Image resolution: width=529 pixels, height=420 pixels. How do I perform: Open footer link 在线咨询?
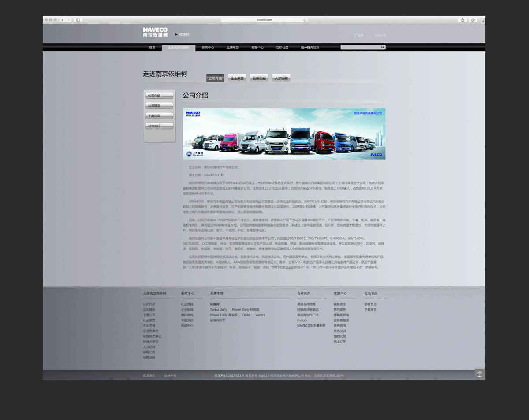pos(340,326)
